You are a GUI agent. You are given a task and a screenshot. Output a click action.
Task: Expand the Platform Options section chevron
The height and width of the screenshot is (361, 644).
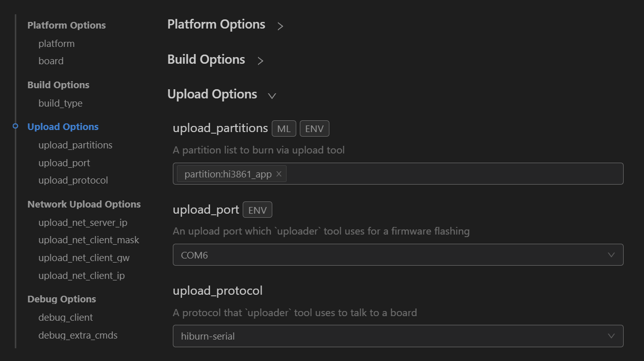[x=280, y=26]
